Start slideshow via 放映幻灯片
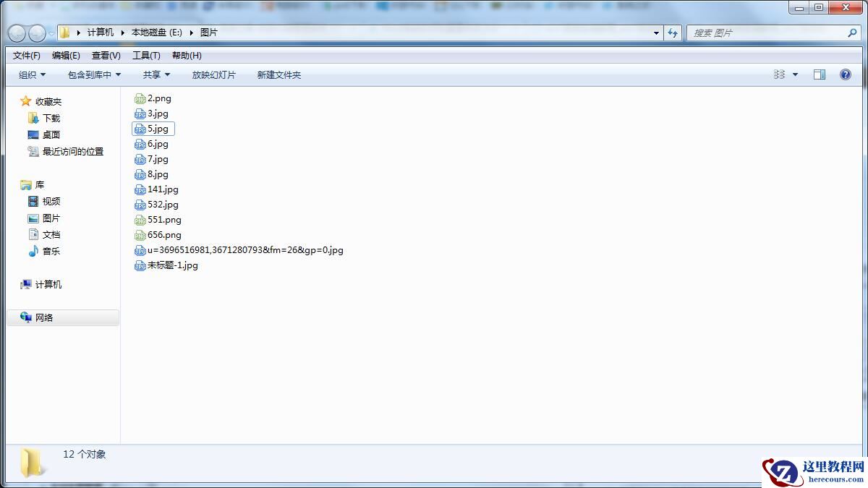The width and height of the screenshot is (868, 488). [214, 74]
